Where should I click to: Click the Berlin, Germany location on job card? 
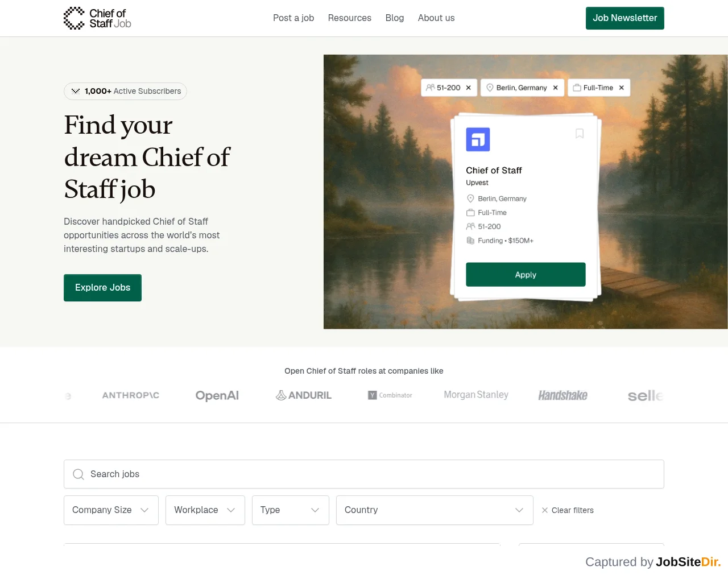pos(502,198)
